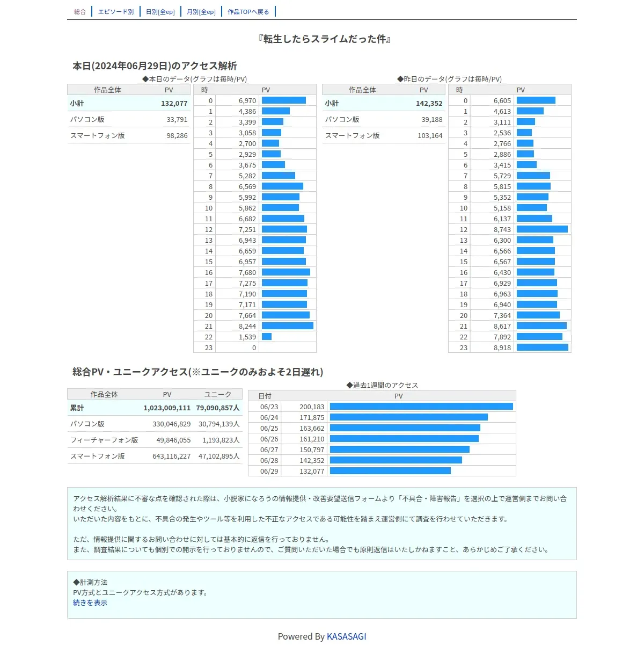Image resolution: width=644 pixels, height=645 pixels.
Task: Click the bar for yesterday's hour 23
Action: click(543, 347)
